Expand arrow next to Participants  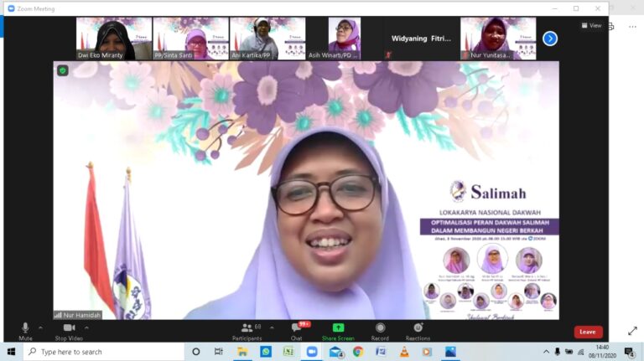pos(272,327)
